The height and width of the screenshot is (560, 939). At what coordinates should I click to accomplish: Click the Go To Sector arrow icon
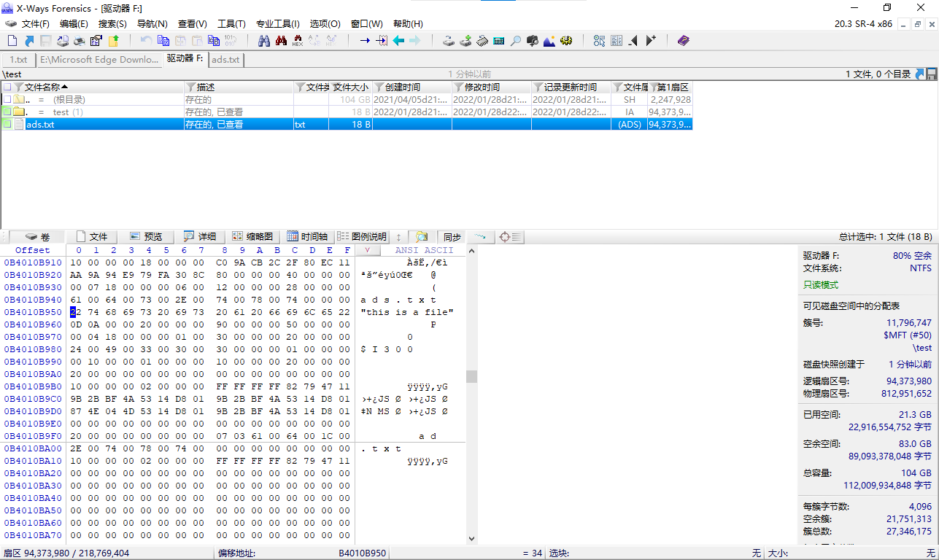(382, 41)
